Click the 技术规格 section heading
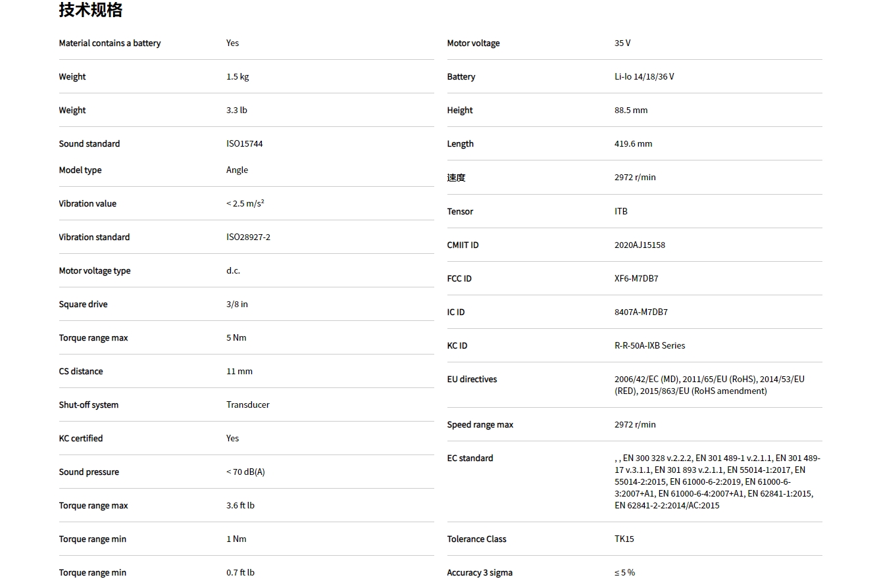The height and width of the screenshot is (588, 881). tap(90, 10)
